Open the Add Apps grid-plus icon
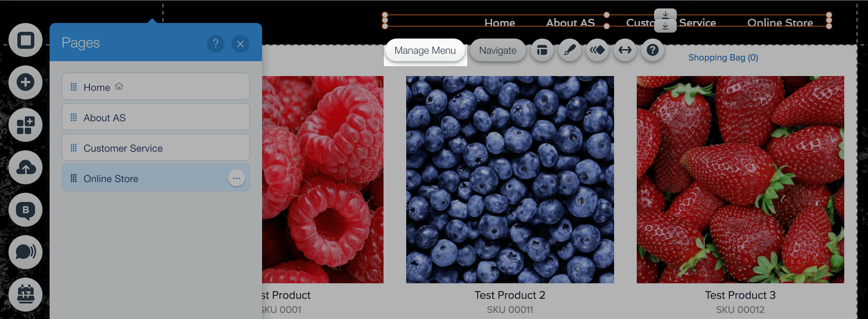Viewport: 868px width, 319px height. pos(25,125)
